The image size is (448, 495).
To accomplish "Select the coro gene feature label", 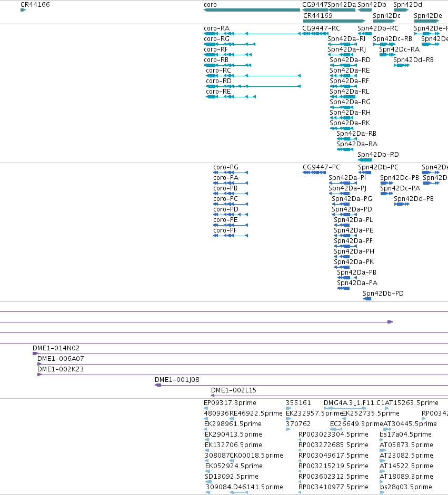I will click(211, 5).
